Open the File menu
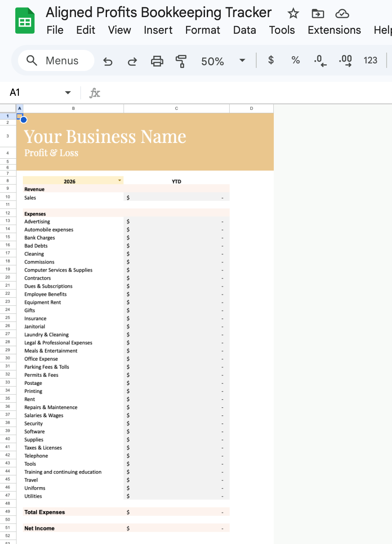Image resolution: width=392 pixels, height=544 pixels. pyautogui.click(x=55, y=30)
